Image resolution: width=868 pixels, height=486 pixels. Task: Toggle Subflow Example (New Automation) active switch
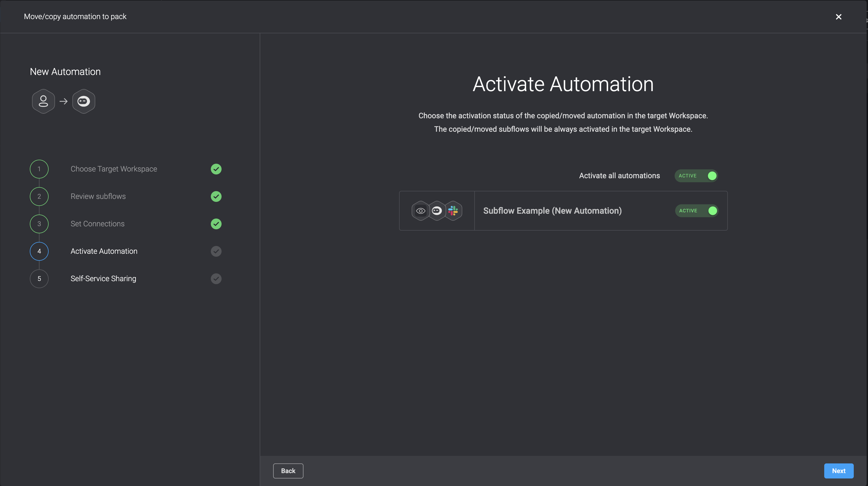coord(696,211)
